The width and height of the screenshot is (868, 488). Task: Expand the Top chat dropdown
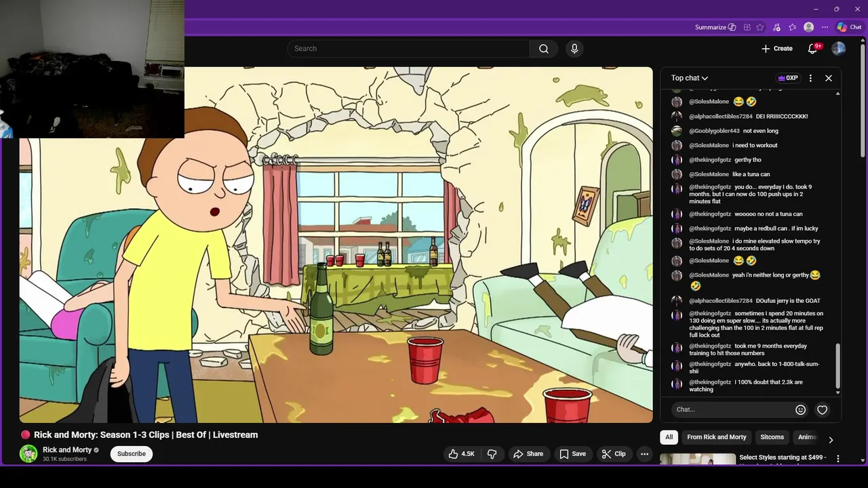(x=690, y=78)
